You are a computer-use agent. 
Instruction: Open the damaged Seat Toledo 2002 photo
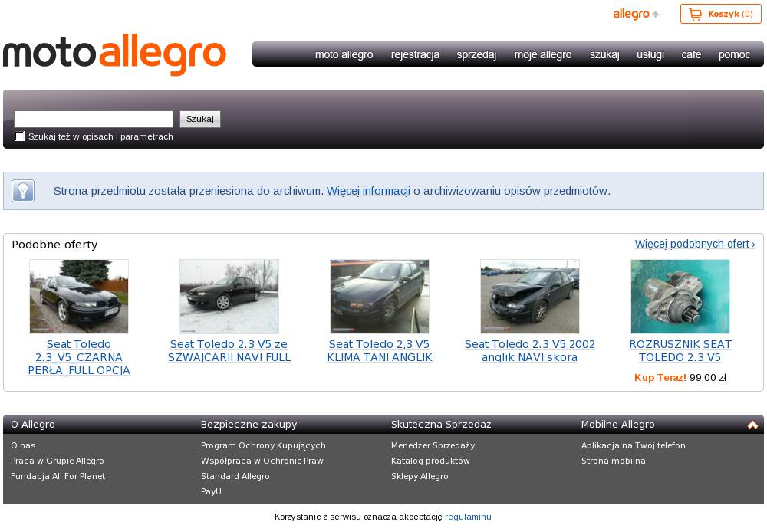(530, 297)
